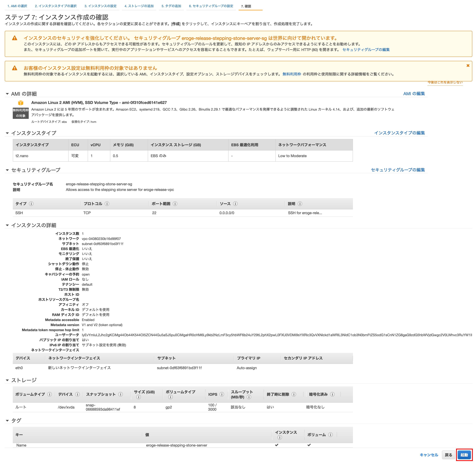Click 今後はこれを表示しない link
The height and width of the screenshot is (463, 476).
point(445,82)
